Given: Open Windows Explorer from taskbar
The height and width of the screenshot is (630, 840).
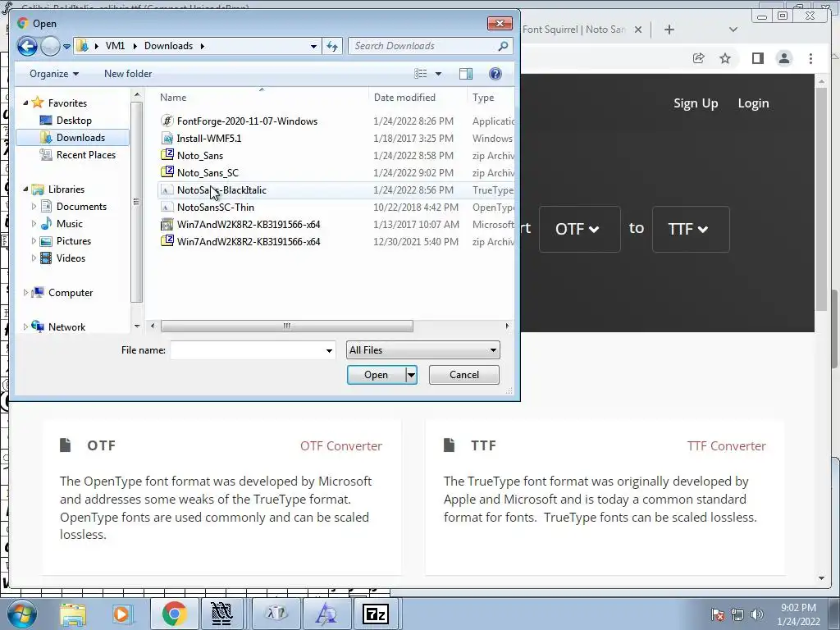Looking at the screenshot, I should tap(73, 614).
